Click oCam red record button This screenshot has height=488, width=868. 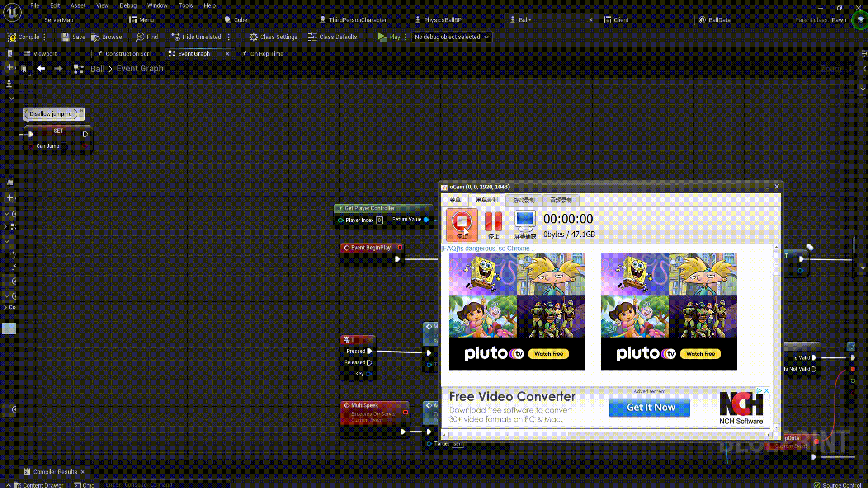[x=462, y=222]
